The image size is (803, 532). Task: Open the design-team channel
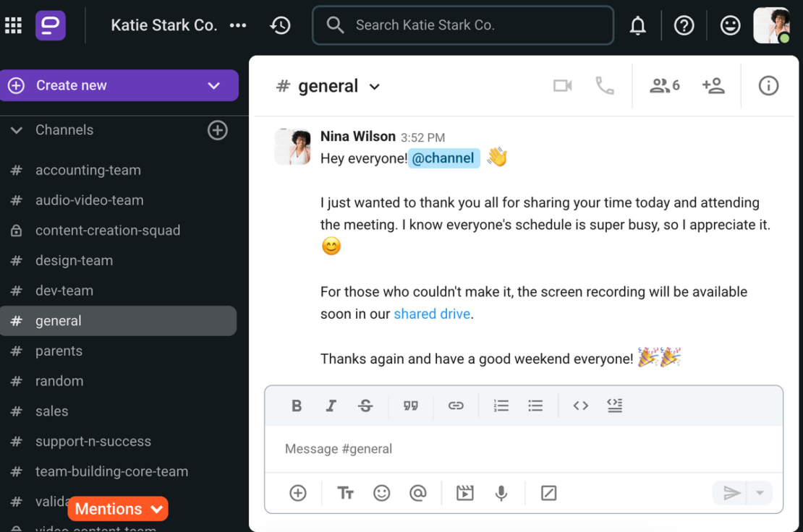click(x=74, y=260)
